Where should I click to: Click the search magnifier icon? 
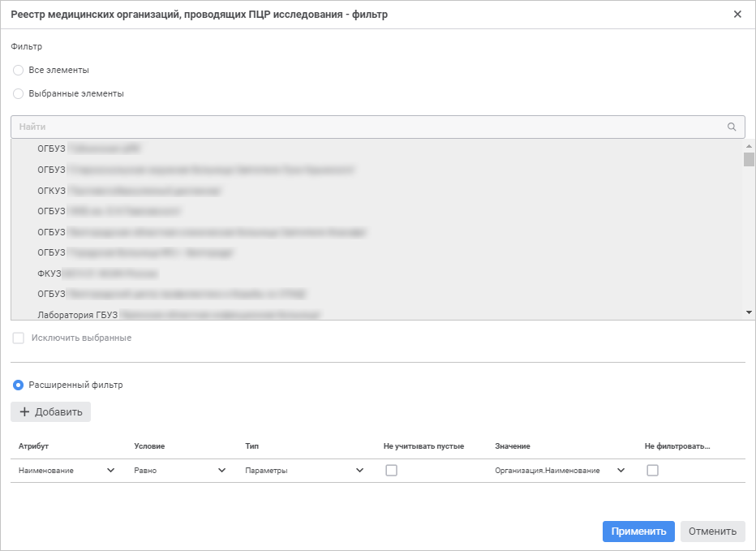(x=732, y=127)
